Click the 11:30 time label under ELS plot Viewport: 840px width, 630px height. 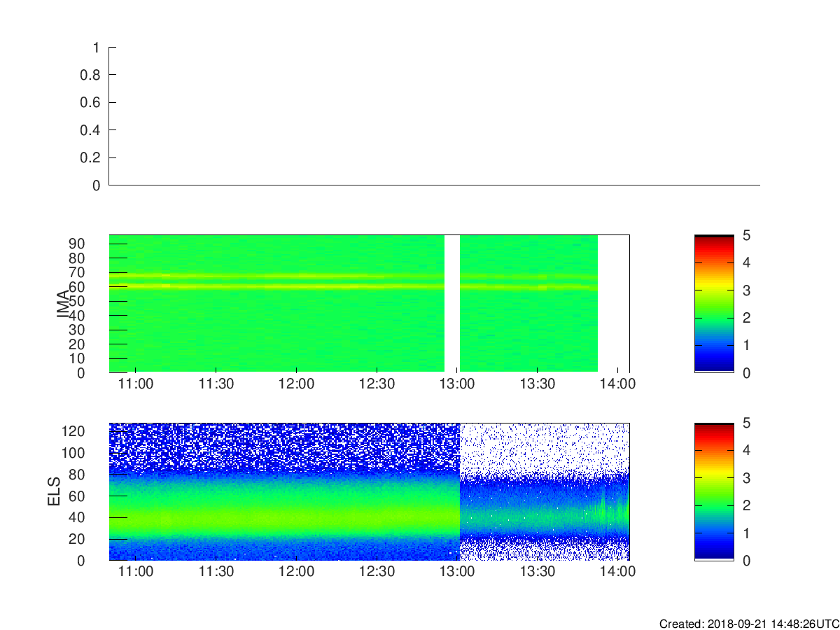point(216,572)
